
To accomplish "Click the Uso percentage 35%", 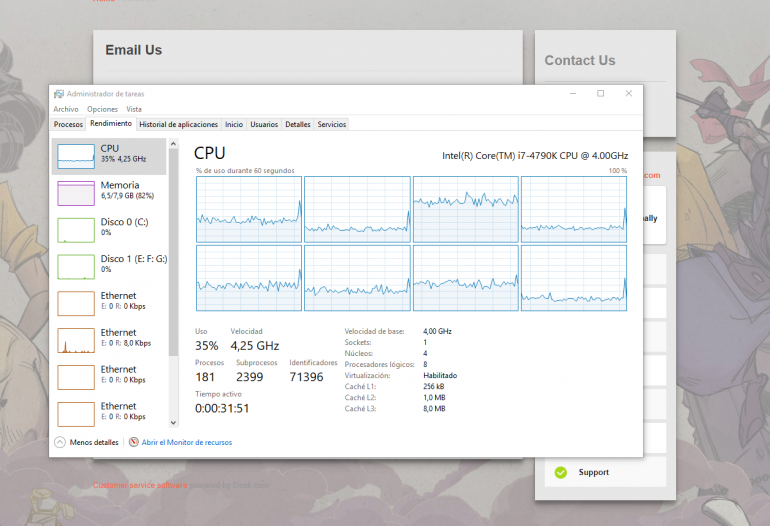I will (x=206, y=346).
